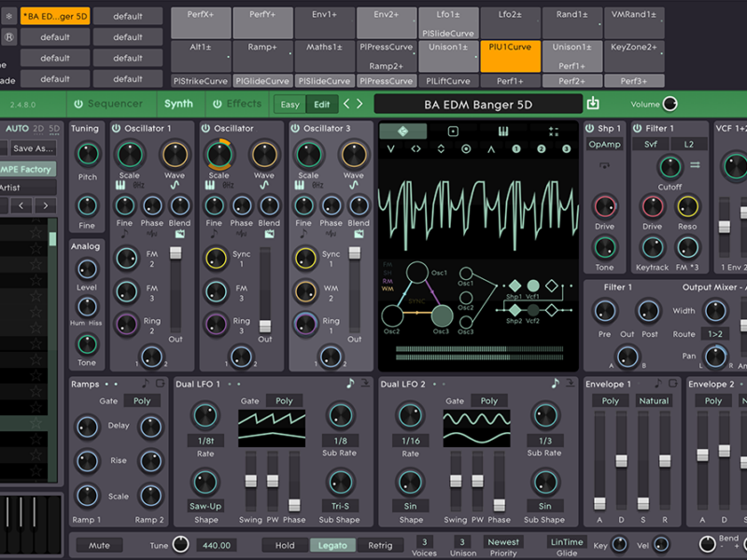Click the Mute button

coord(99,545)
